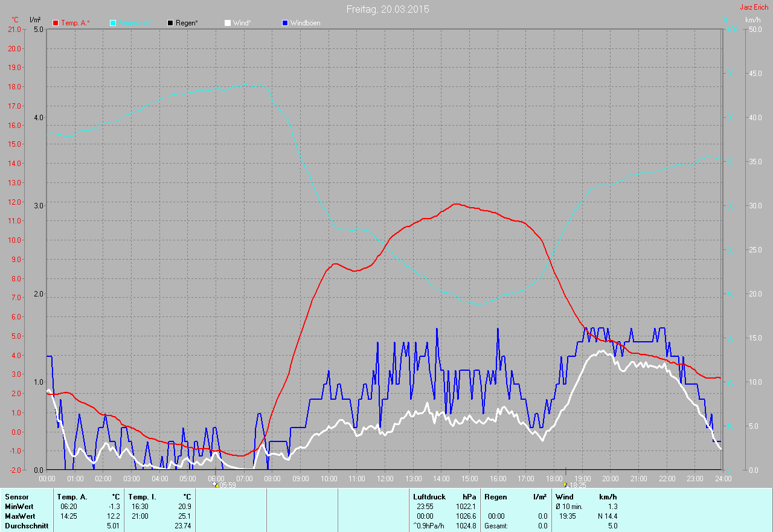773x532 pixels.
Task: Click the 'Temp. A.' column header in table
Action: (x=72, y=497)
